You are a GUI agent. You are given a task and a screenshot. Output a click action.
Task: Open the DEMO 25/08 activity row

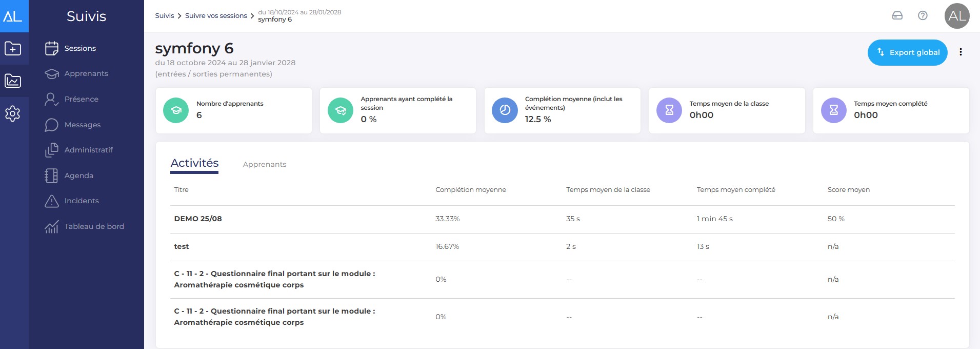[563, 219]
